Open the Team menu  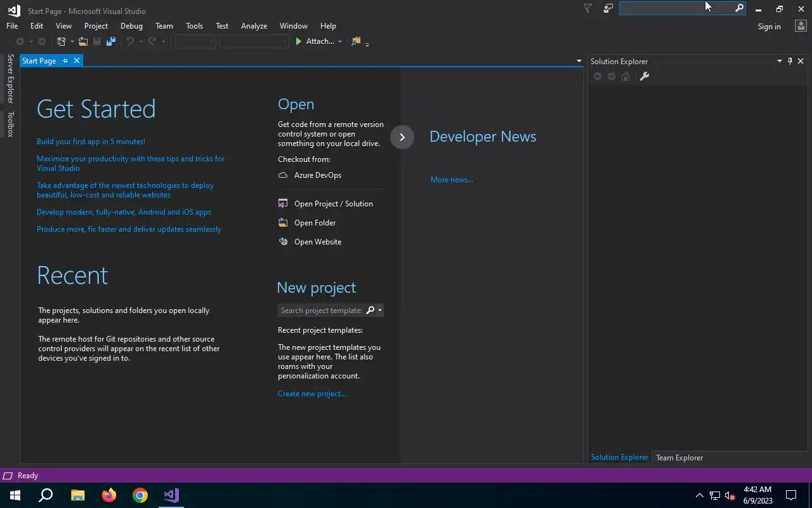164,26
